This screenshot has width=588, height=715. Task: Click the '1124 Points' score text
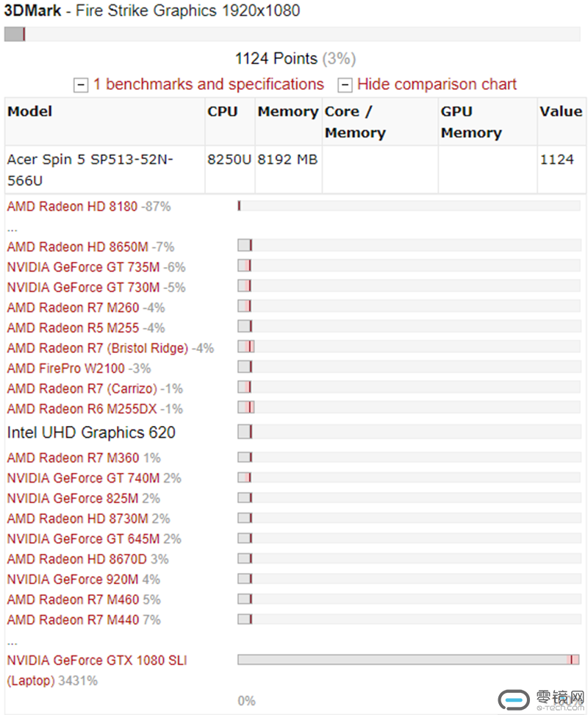(276, 59)
